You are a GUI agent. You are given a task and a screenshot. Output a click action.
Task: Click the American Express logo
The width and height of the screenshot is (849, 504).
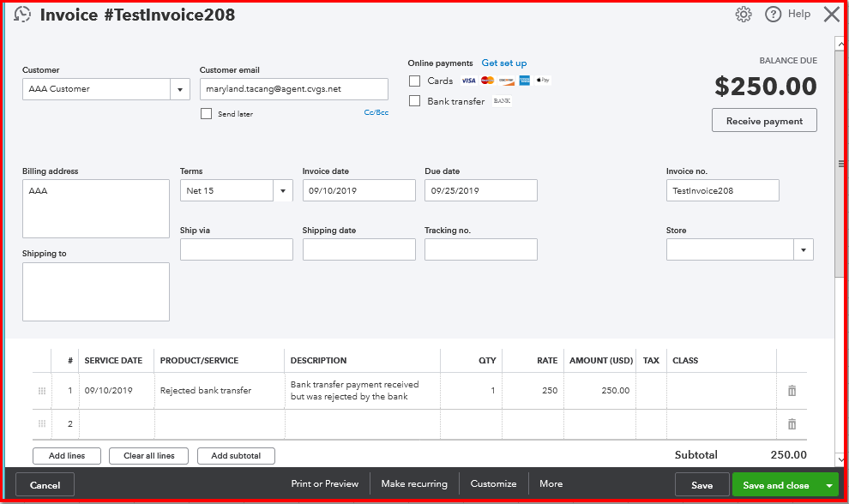tap(525, 80)
